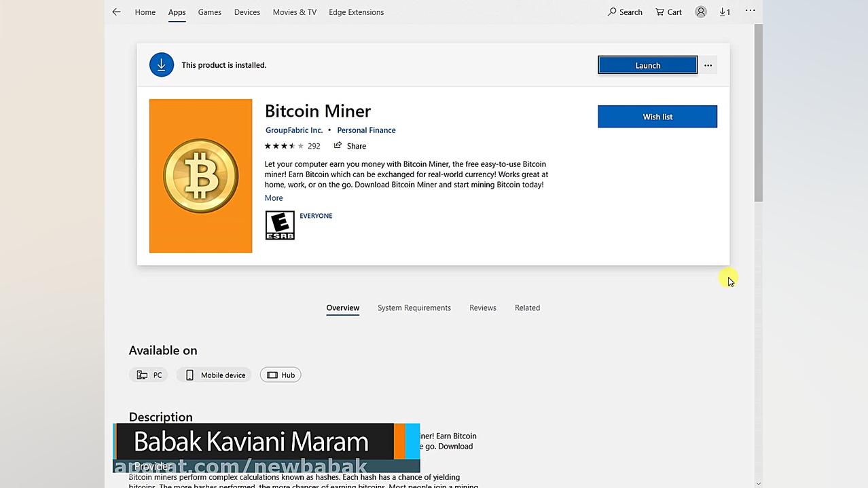
Task: Open Search in the store
Action: (x=625, y=12)
